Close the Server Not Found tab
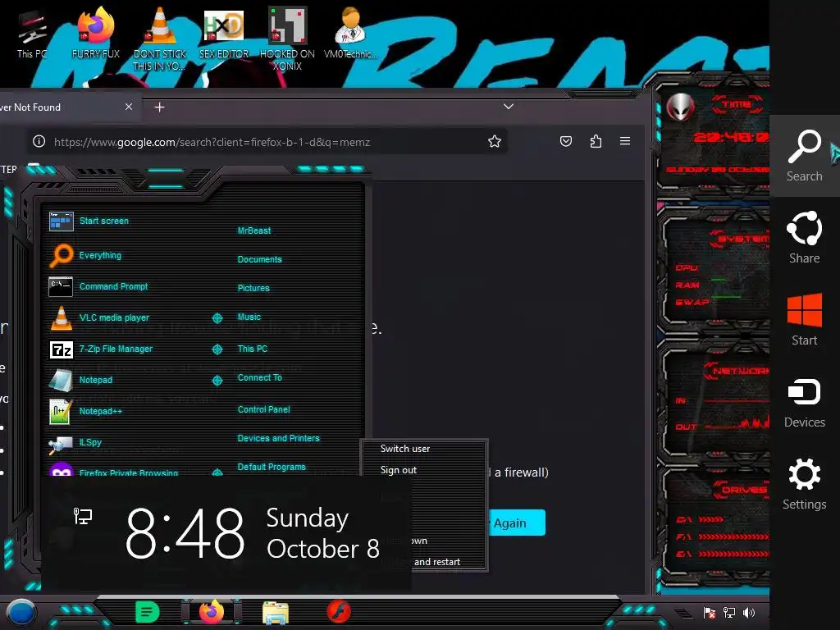Image resolution: width=840 pixels, height=630 pixels. [x=129, y=107]
